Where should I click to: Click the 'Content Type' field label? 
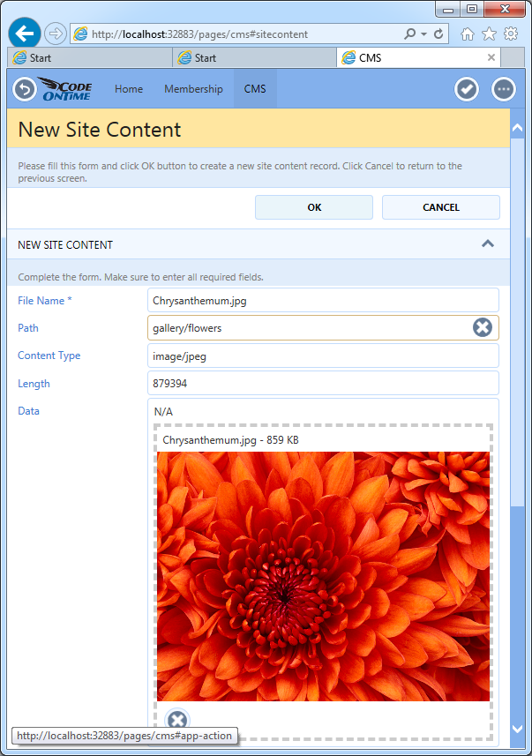click(49, 356)
